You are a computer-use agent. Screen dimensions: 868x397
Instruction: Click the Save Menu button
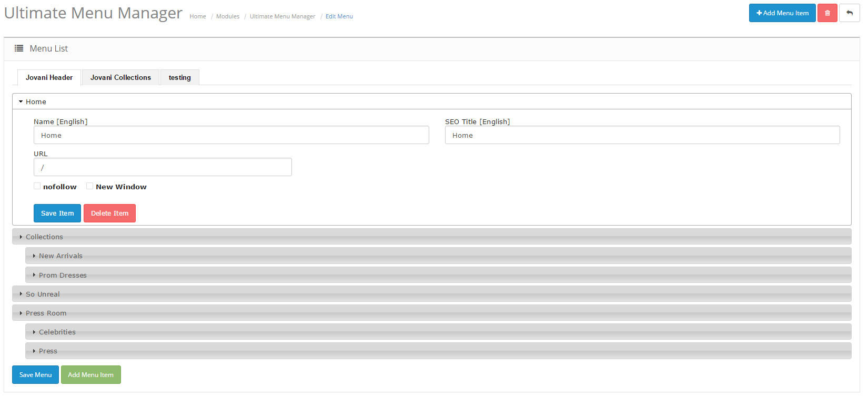tap(35, 375)
